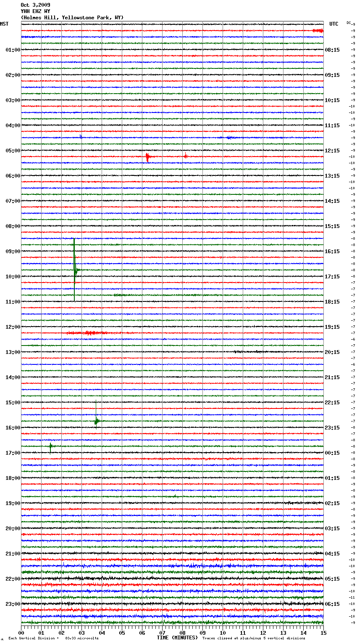The width and height of the screenshot is (357, 644).
Task: Click the blue spike on the 04:30 trace
Action: (x=81, y=136)
